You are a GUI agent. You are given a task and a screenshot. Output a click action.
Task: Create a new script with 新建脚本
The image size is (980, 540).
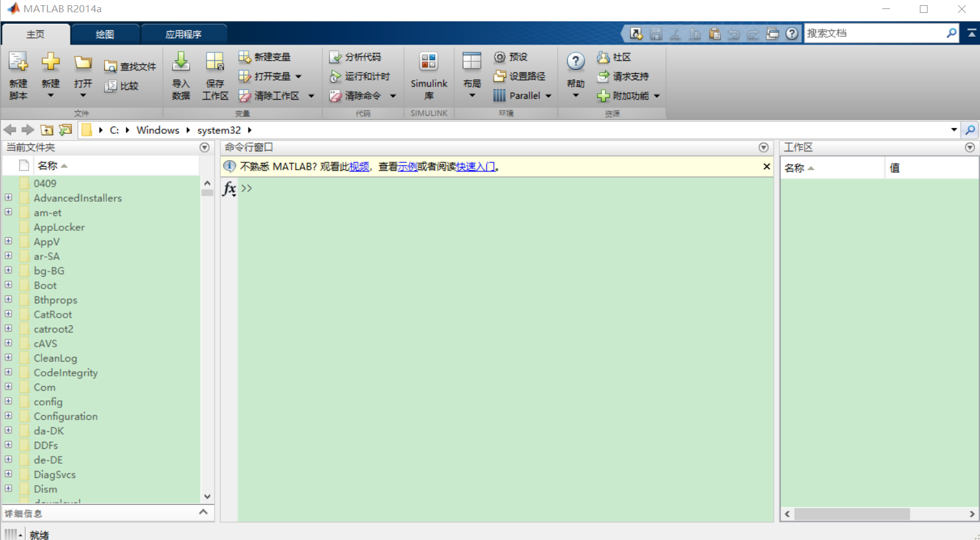pos(17,76)
